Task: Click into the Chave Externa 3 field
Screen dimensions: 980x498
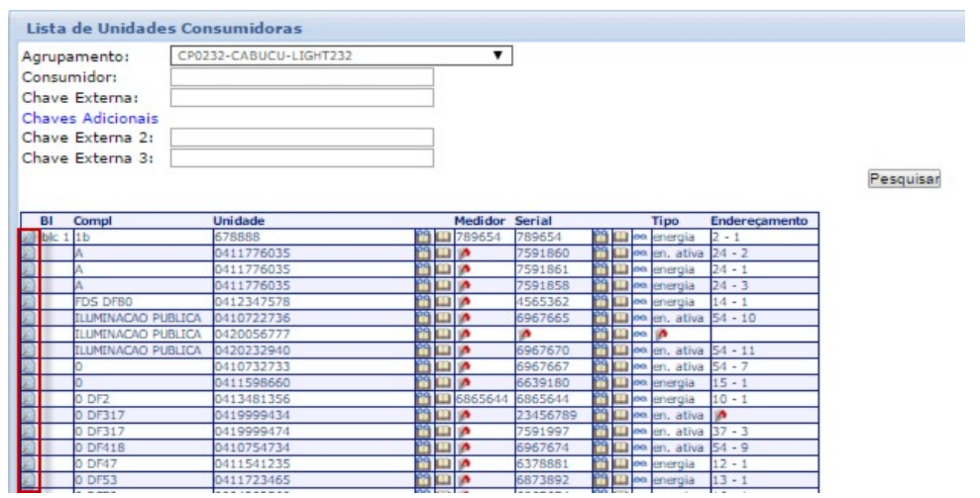Action: (x=302, y=158)
